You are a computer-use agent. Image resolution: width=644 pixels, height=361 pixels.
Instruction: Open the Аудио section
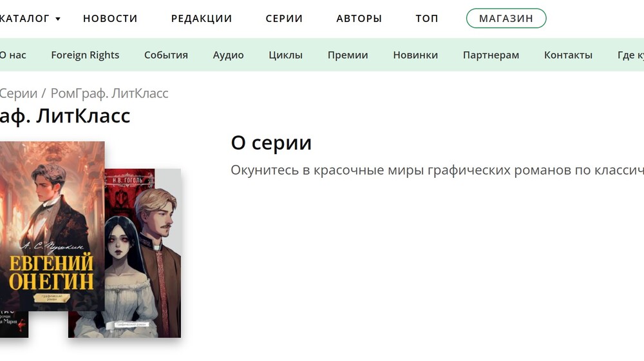tap(228, 55)
